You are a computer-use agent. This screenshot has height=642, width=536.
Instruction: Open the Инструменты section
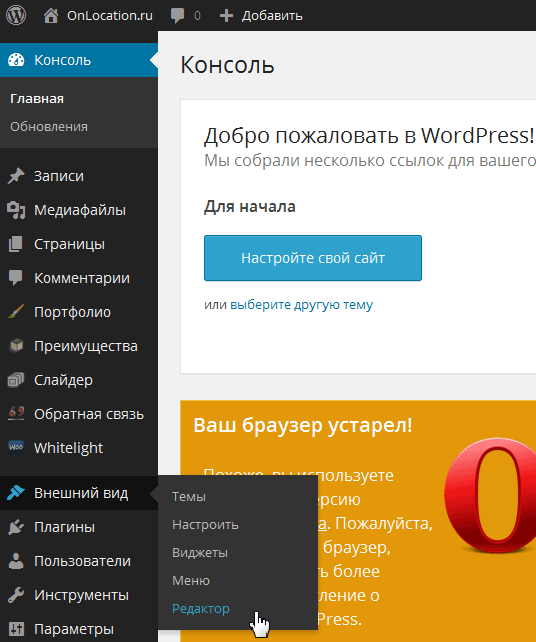coord(79,595)
